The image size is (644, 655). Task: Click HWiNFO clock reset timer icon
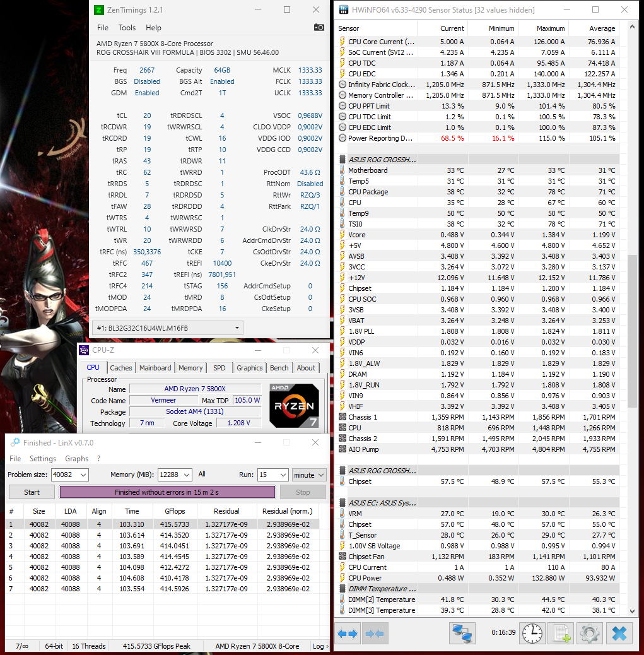tap(532, 634)
